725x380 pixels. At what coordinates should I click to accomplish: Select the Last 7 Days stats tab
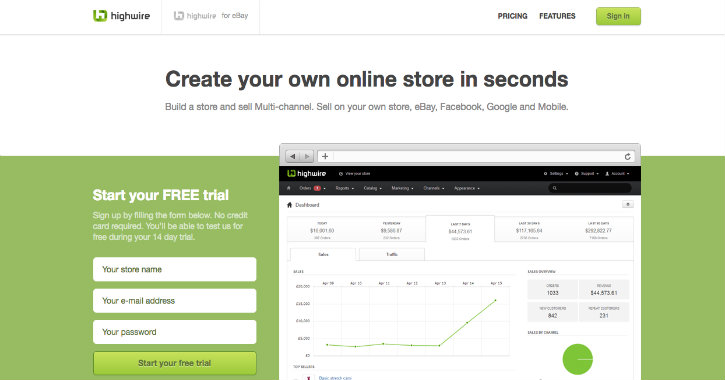[x=460, y=228]
